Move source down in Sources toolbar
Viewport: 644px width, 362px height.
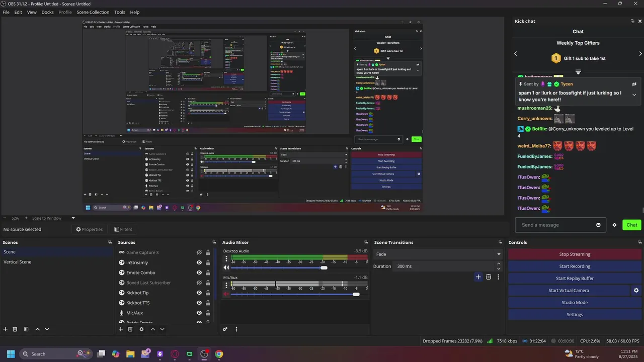[162, 329]
